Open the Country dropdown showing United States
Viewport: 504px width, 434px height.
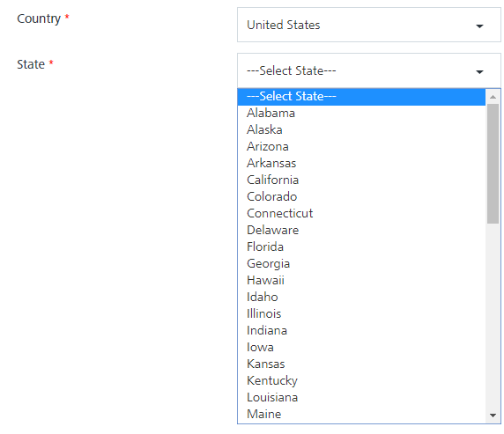click(x=368, y=25)
